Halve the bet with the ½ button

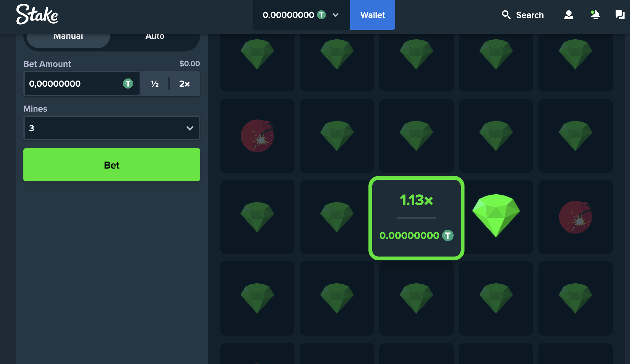click(x=155, y=83)
